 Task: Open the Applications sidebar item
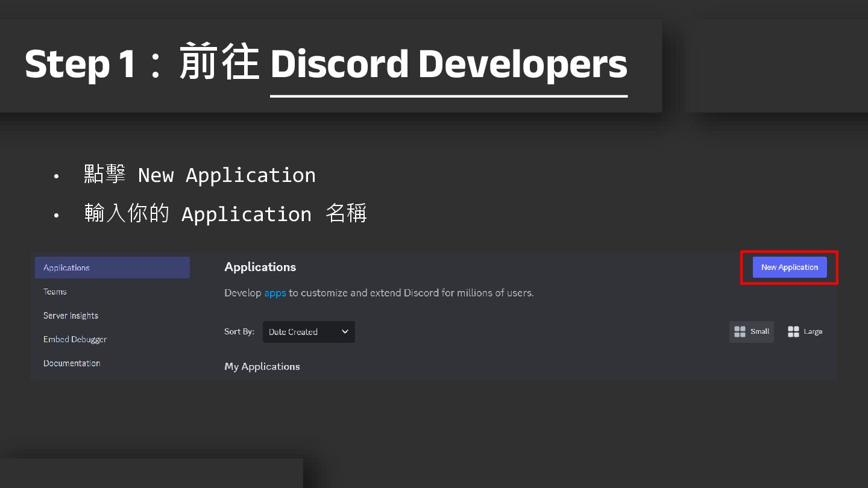tap(112, 267)
